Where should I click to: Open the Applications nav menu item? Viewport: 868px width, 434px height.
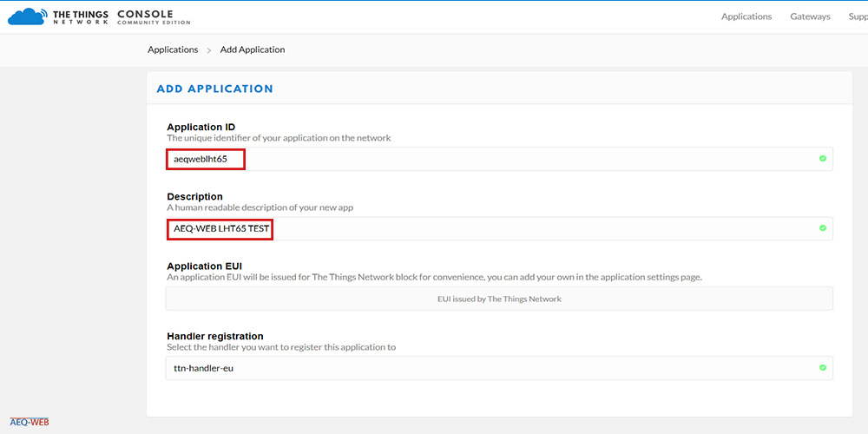[746, 16]
